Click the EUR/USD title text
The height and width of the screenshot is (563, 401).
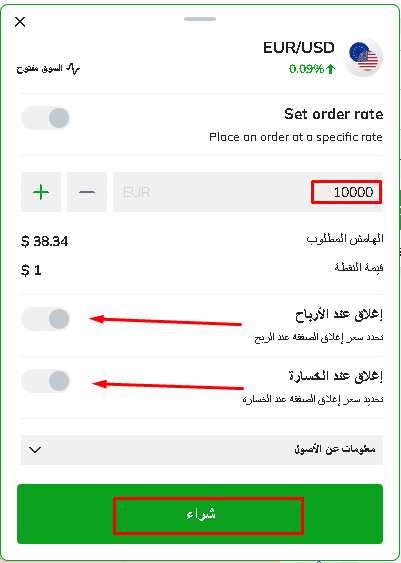click(299, 47)
